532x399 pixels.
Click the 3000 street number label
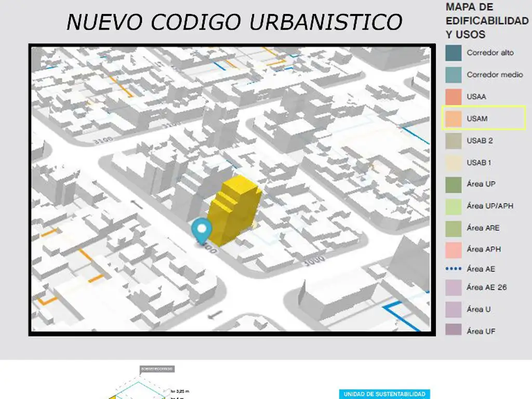(x=314, y=260)
